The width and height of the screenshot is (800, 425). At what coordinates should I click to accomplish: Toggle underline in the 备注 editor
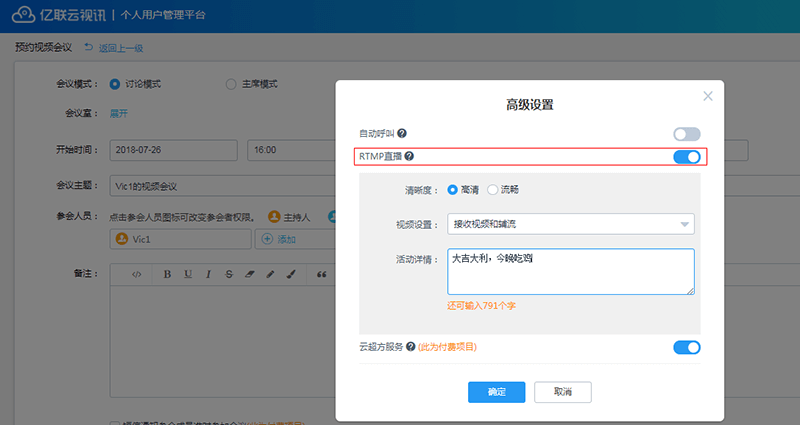[188, 274]
